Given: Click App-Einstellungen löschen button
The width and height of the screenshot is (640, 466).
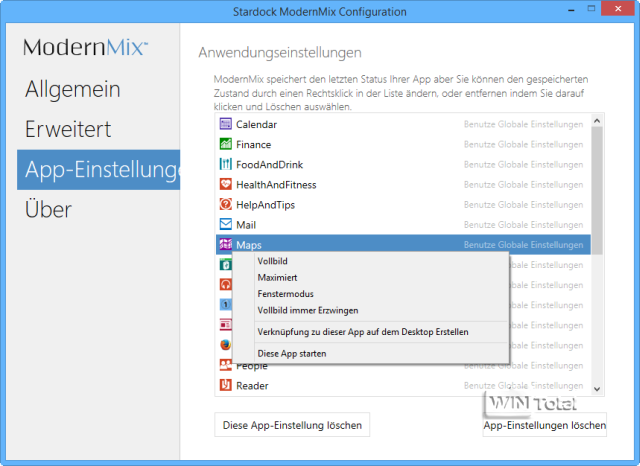Looking at the screenshot, I should pyautogui.click(x=544, y=425).
